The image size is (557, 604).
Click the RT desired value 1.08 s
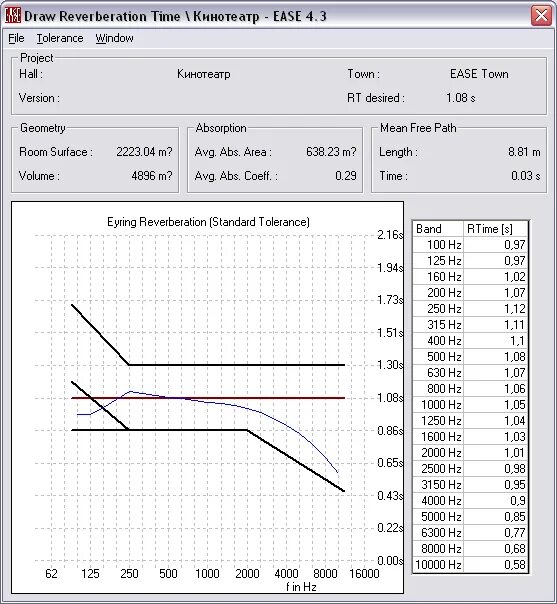pyautogui.click(x=460, y=98)
